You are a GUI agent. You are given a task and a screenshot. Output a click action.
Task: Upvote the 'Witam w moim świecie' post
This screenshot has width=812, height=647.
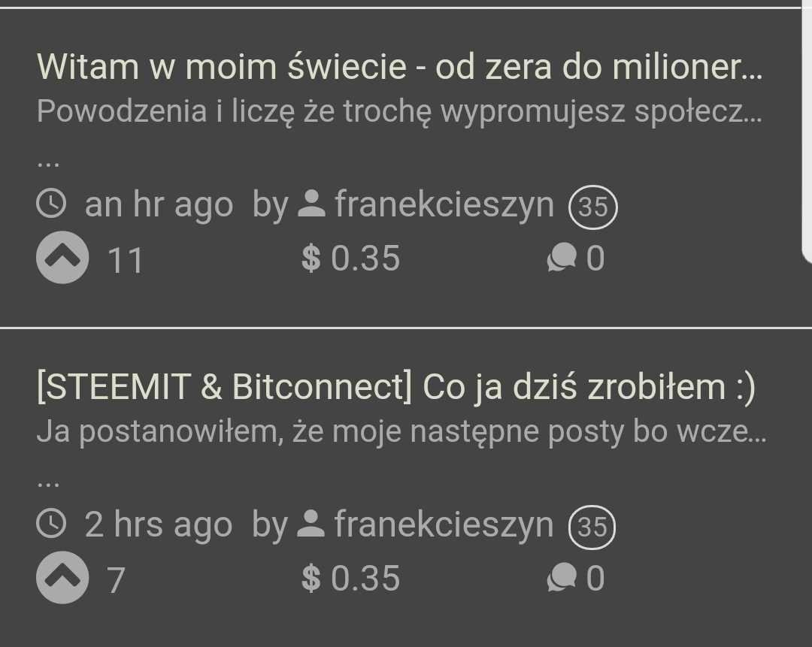click(x=62, y=257)
